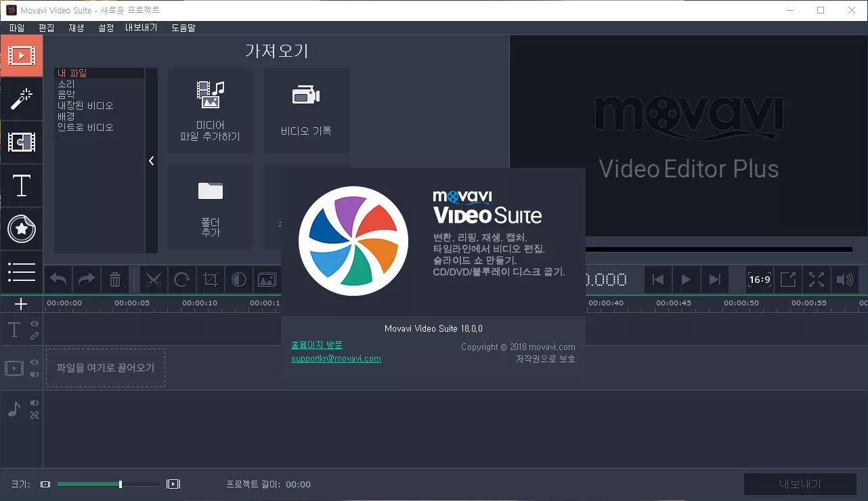
Task: Click the 파일을 여기로 끌어오기 drop zone
Action: pyautogui.click(x=106, y=368)
